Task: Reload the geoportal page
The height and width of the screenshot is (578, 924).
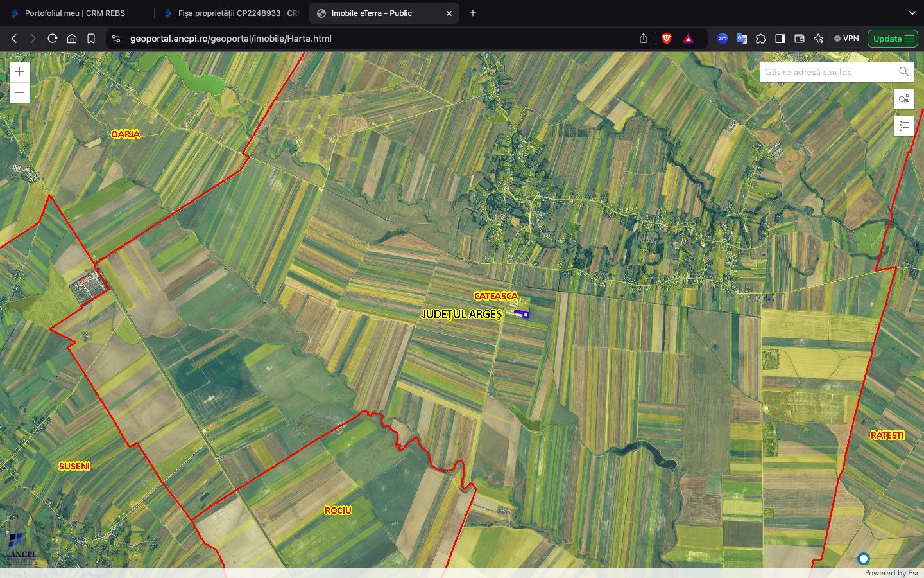Action: pos(53,39)
